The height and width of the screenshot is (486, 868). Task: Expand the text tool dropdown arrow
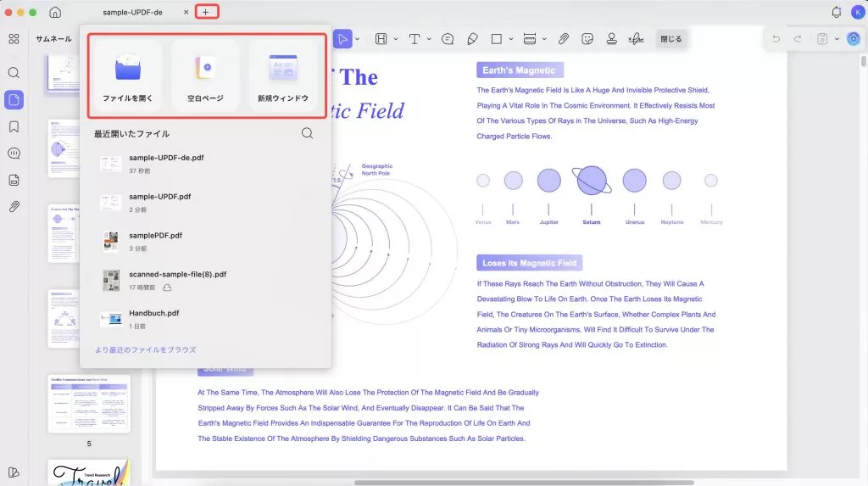429,39
